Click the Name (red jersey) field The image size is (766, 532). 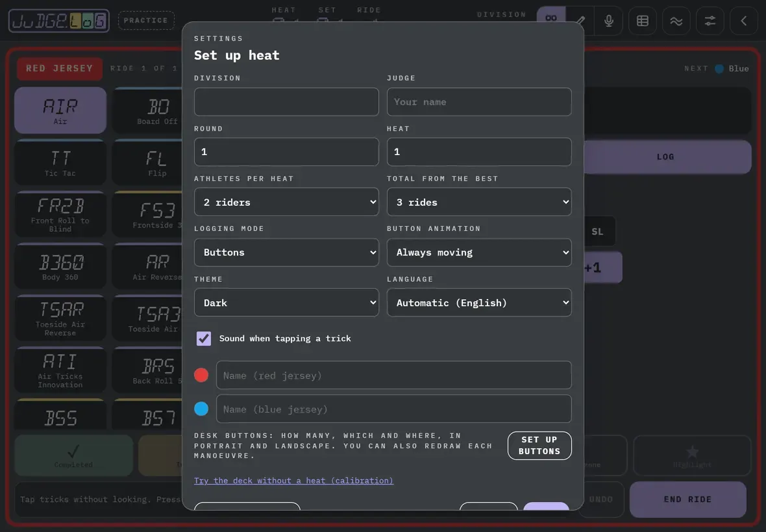tap(394, 376)
